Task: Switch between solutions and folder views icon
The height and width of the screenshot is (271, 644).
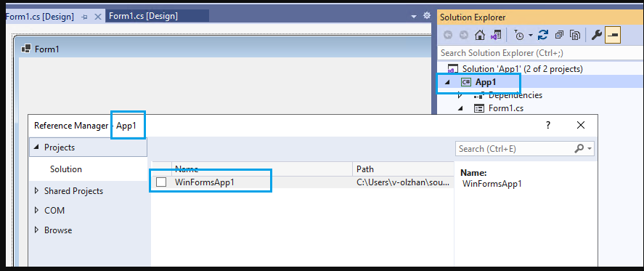Action: (x=496, y=36)
